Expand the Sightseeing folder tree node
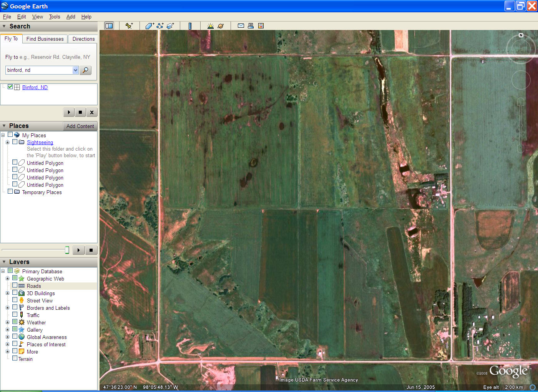Screen dimensions: 538x392 coord(7,142)
